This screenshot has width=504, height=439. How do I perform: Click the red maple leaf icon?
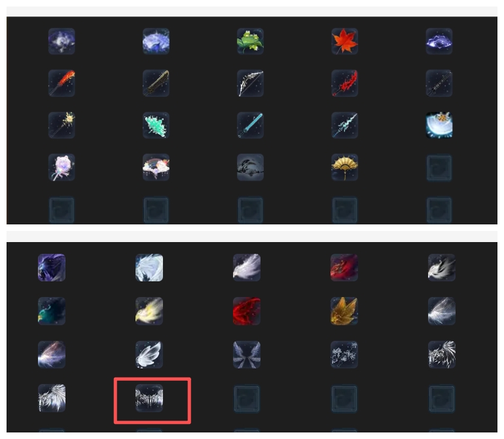(344, 41)
